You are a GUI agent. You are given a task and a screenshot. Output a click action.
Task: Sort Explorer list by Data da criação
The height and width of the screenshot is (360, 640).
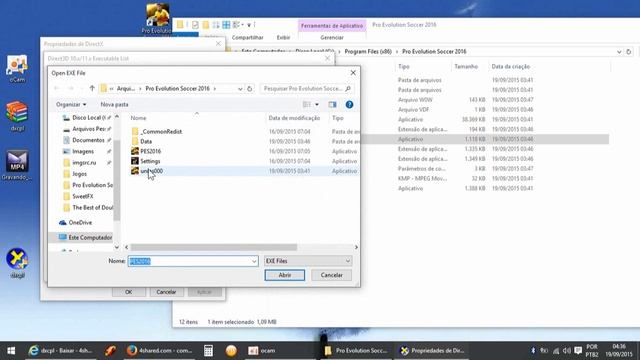[511, 67]
